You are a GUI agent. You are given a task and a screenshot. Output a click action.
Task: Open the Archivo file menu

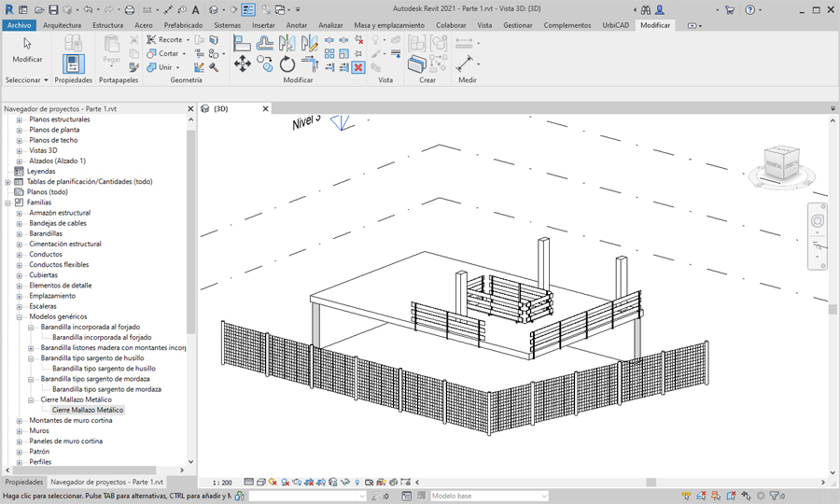[x=19, y=25]
